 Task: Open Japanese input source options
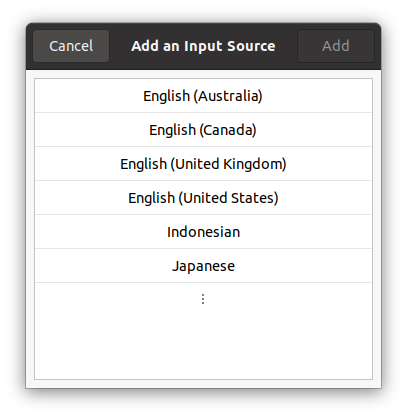(x=203, y=266)
